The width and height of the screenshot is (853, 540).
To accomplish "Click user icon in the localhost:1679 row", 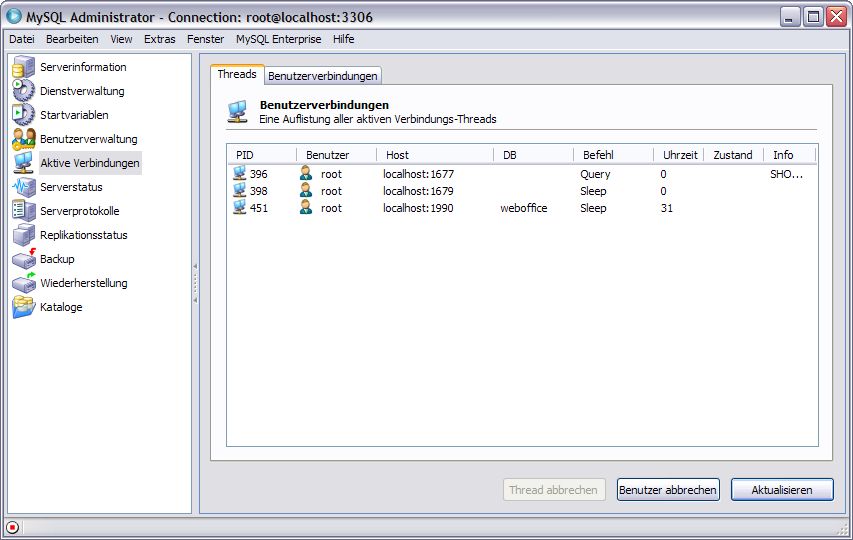I will pyautogui.click(x=306, y=190).
